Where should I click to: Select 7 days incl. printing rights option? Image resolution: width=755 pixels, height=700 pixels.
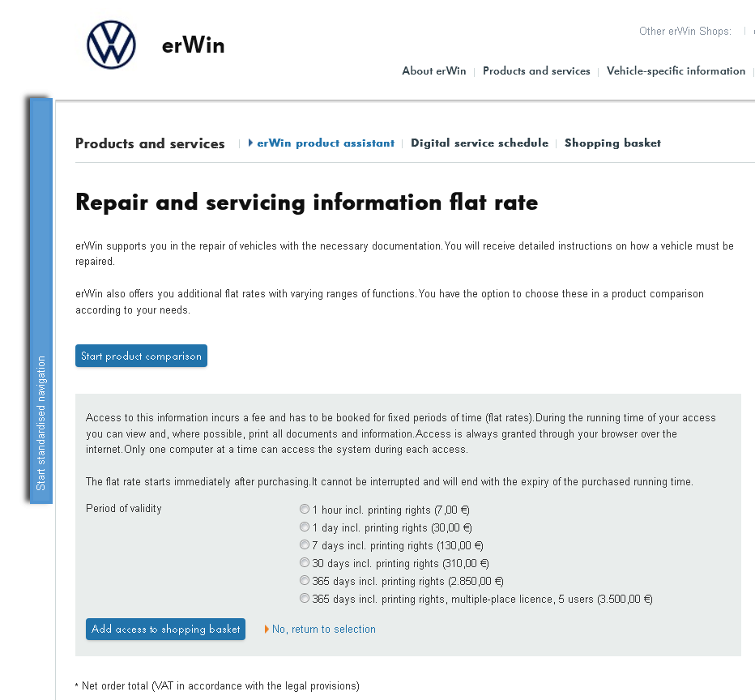pyautogui.click(x=305, y=544)
